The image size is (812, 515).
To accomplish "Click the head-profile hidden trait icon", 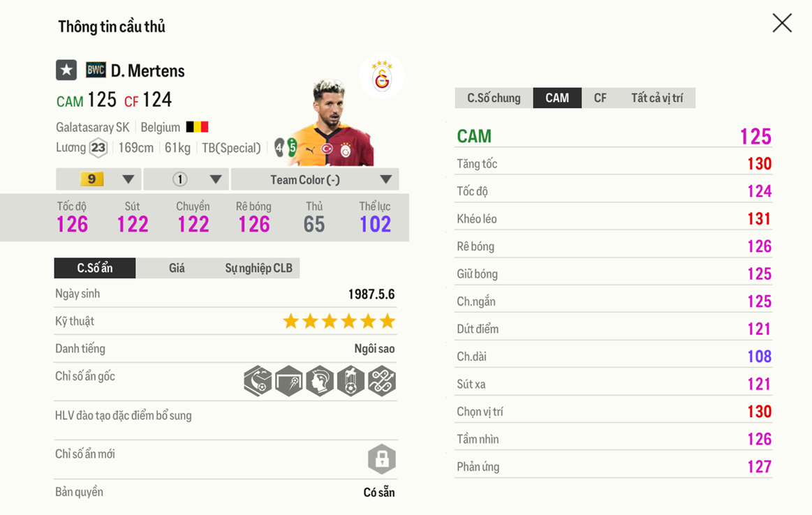I will point(320,381).
